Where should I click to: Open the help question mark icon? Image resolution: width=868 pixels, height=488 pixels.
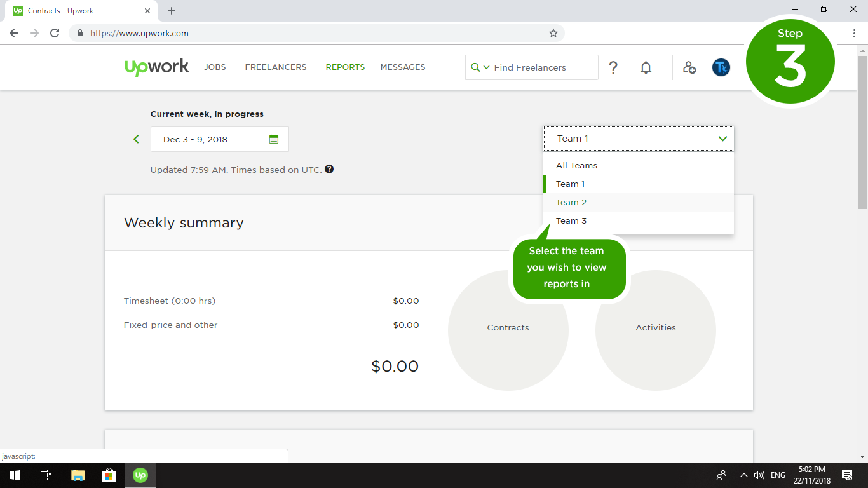click(x=613, y=67)
